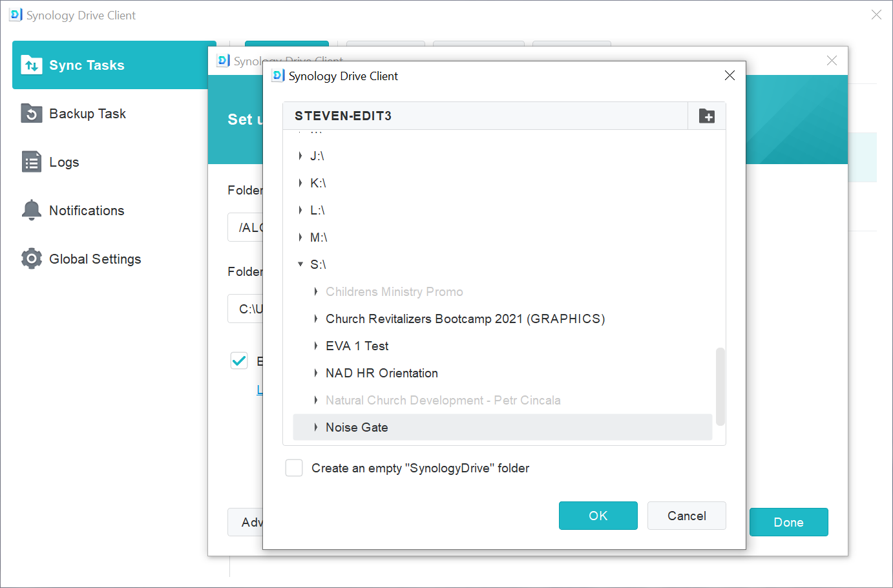
Task: Click the Synology Drive logo in main window title
Action: pyautogui.click(x=16, y=15)
